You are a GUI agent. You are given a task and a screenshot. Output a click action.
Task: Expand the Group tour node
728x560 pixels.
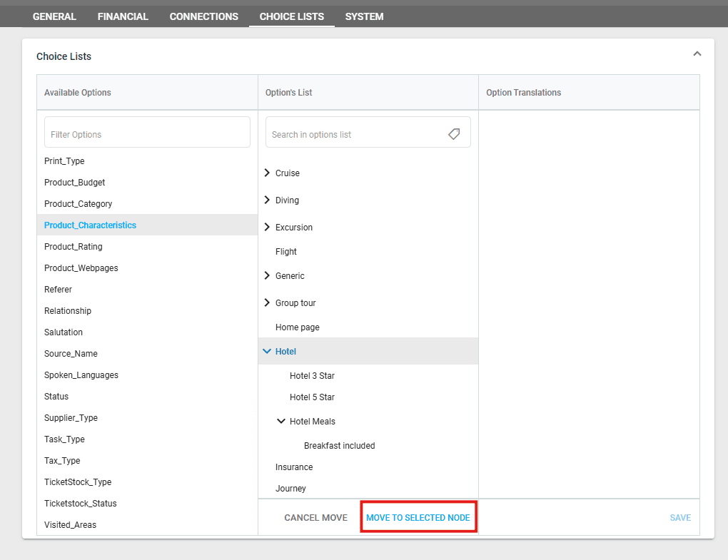coord(267,303)
